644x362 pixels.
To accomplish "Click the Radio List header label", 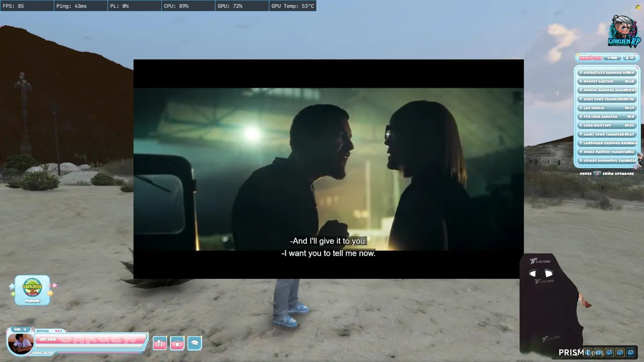I will click(590, 58).
